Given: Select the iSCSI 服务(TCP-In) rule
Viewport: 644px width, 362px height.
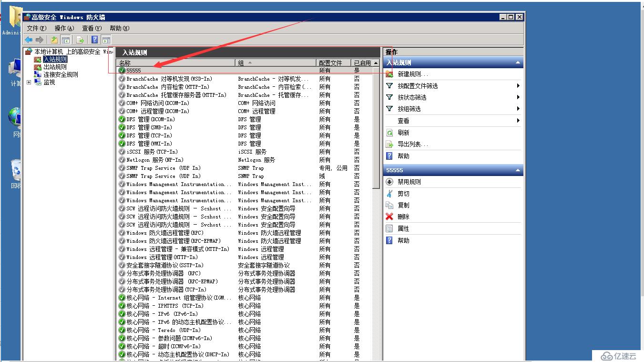Looking at the screenshot, I should click(x=245, y=152).
